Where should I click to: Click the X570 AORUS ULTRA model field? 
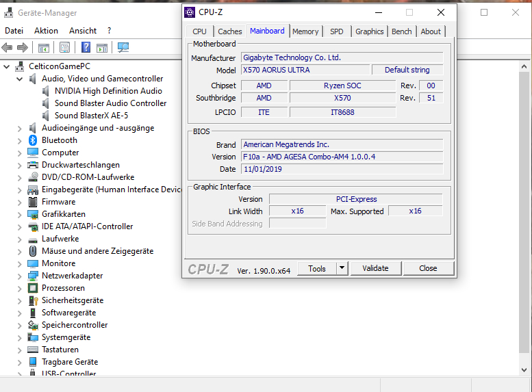click(x=305, y=70)
